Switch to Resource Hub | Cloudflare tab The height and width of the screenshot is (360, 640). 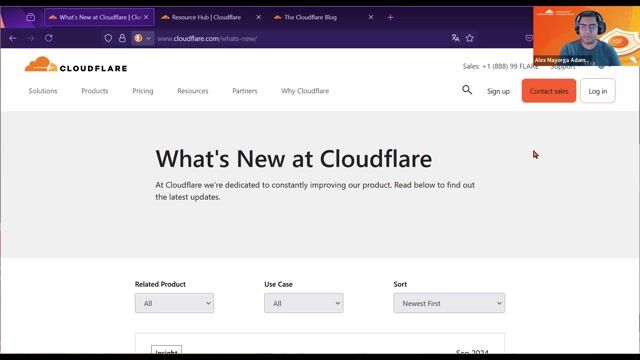pyautogui.click(x=206, y=17)
